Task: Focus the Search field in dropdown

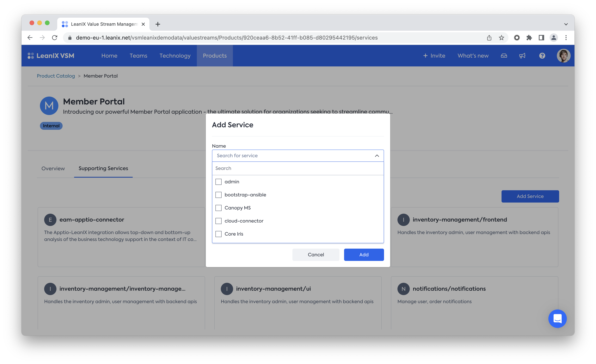Action: pos(297,168)
